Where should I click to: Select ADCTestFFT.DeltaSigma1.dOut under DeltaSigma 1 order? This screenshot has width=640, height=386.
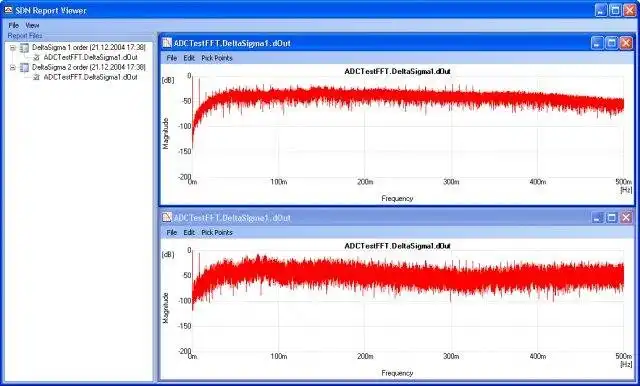pos(91,57)
